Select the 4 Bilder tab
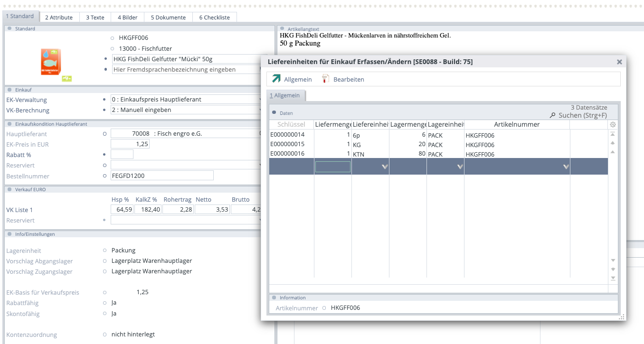 128,18
